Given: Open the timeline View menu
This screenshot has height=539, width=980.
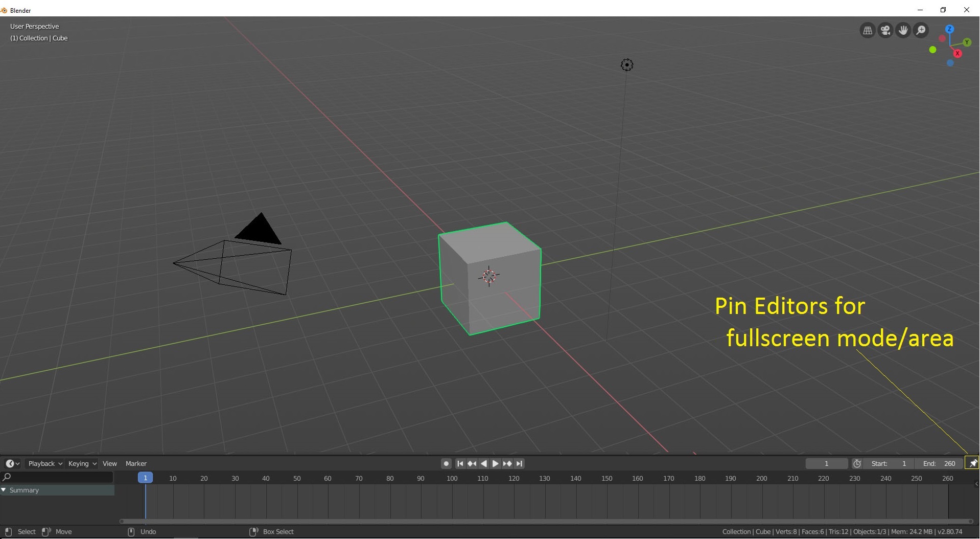Looking at the screenshot, I should pos(110,464).
